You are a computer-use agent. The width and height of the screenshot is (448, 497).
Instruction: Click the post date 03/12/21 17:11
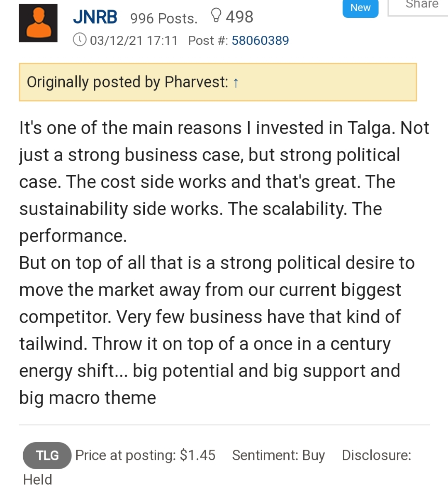(x=134, y=41)
